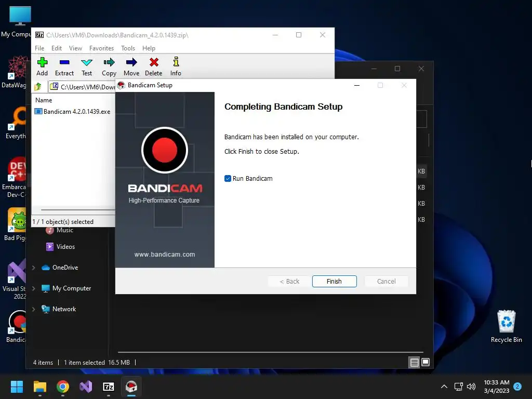Run the Test archive tool in 7-Zip
The height and width of the screenshot is (399, 532).
pyautogui.click(x=87, y=66)
